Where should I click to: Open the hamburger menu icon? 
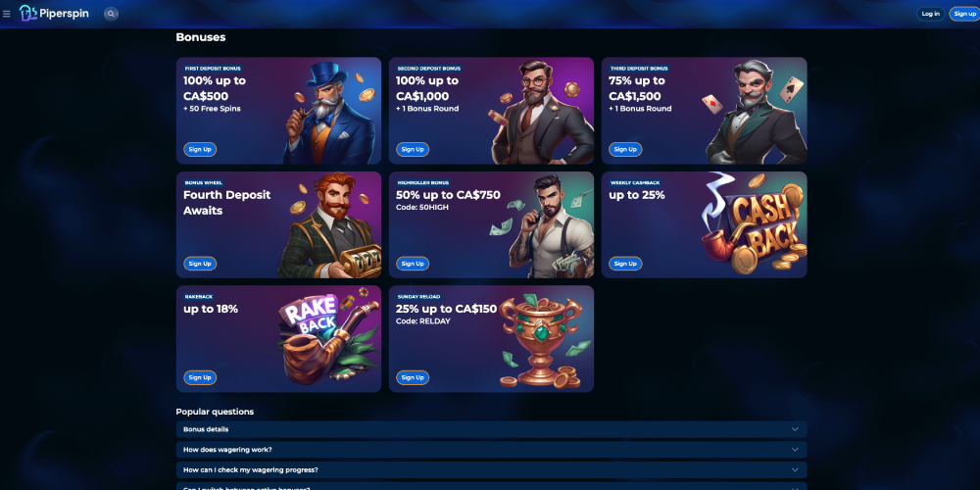pos(7,14)
